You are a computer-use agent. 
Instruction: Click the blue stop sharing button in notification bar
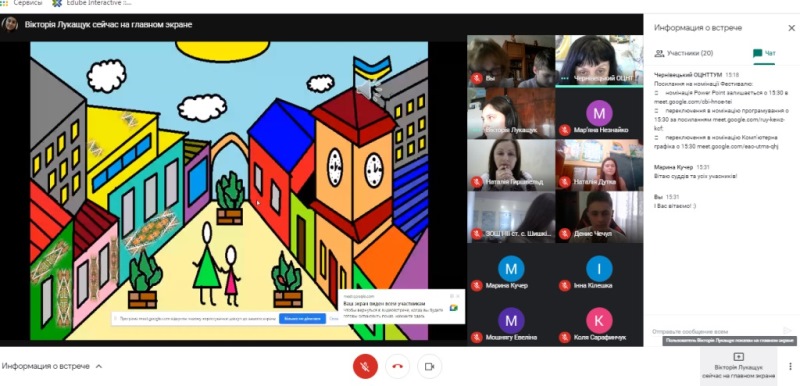point(302,319)
